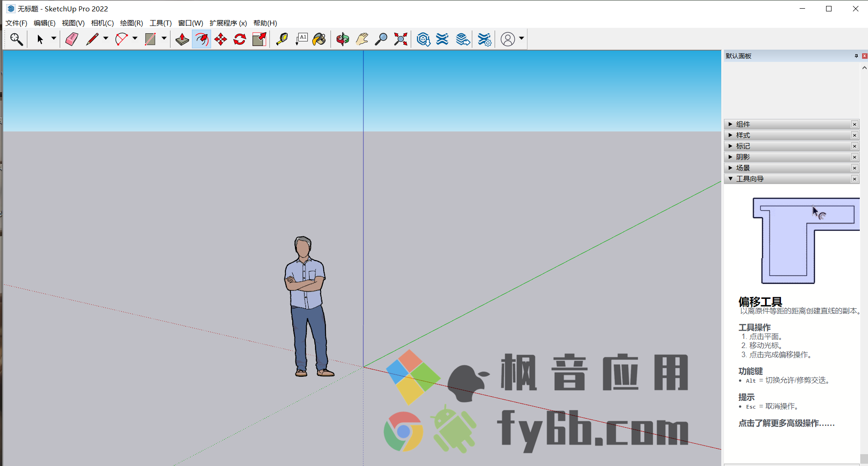Open the 视图(V) menu

pyautogui.click(x=73, y=23)
